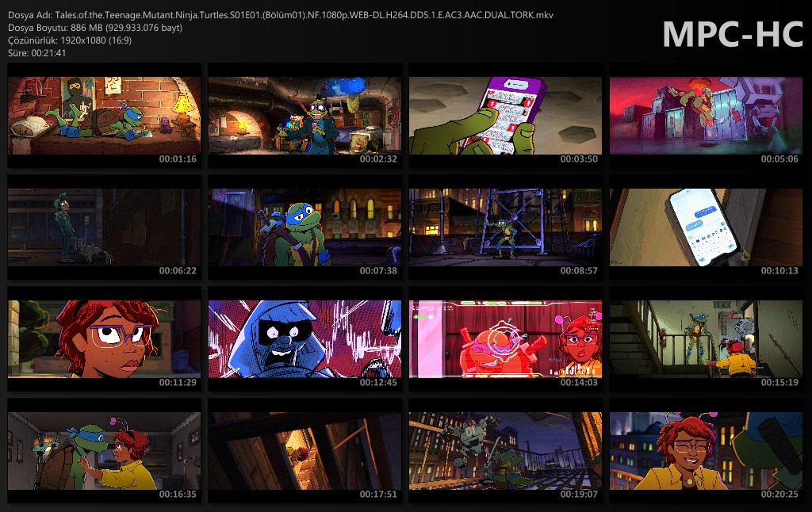Click the 00:03:50 timestamp label

[579, 159]
